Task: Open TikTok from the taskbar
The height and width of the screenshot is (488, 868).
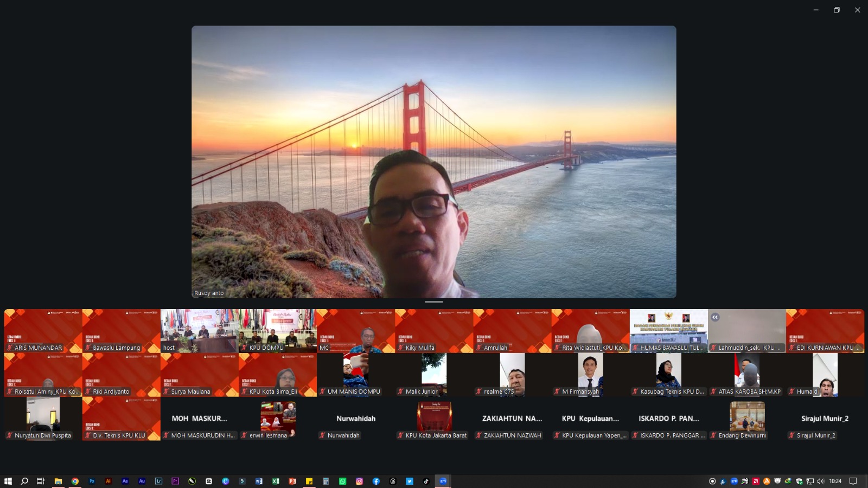Action: click(426, 481)
